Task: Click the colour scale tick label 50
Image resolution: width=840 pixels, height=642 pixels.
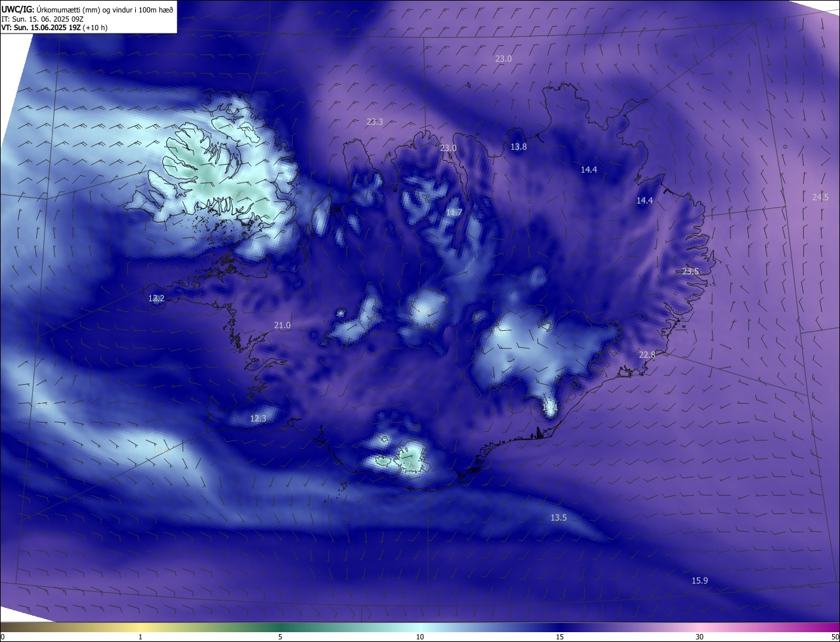Action: click(835, 637)
